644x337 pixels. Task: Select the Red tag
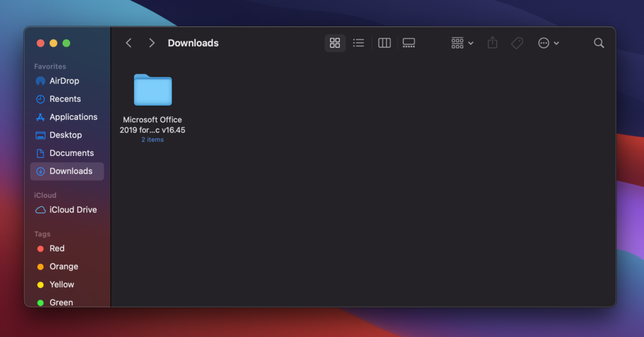[x=57, y=249]
